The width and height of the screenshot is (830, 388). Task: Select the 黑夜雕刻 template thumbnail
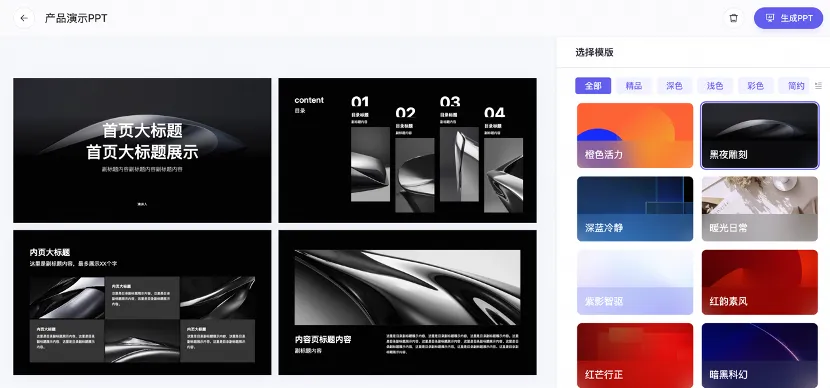[x=760, y=136]
